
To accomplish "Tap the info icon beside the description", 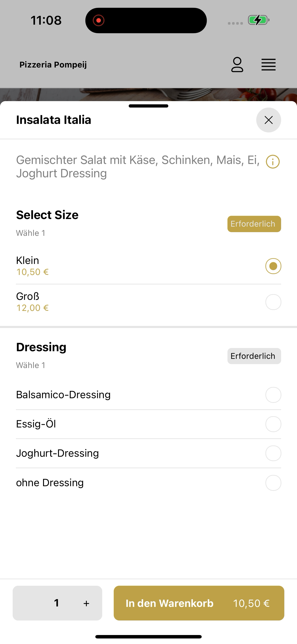I will (273, 162).
